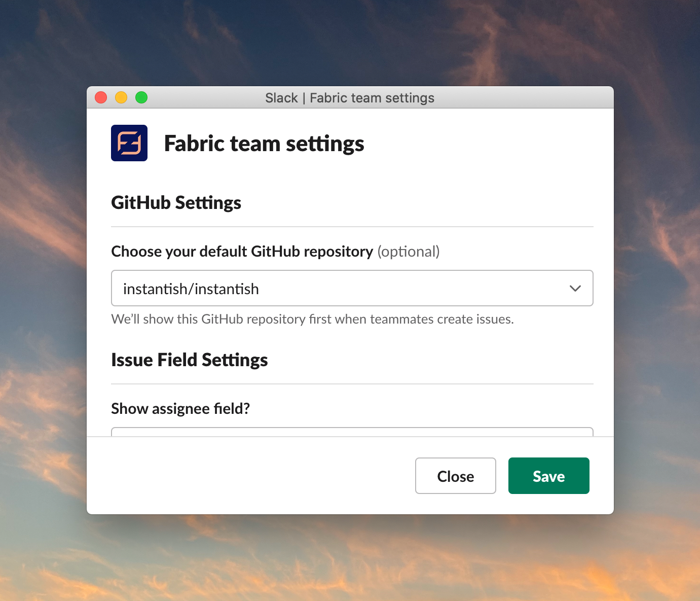Click the chevron arrow in repository selector
Image resolution: width=700 pixels, height=601 pixels.
(x=575, y=289)
